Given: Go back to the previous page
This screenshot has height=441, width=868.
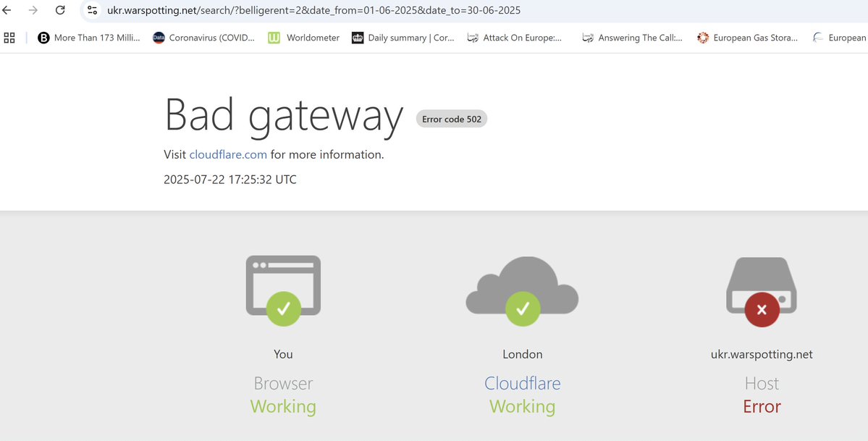Looking at the screenshot, I should click(x=7, y=10).
